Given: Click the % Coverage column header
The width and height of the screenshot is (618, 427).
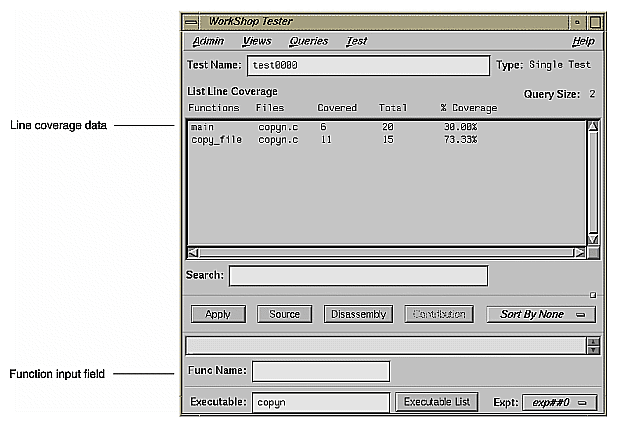Looking at the screenshot, I should click(469, 108).
